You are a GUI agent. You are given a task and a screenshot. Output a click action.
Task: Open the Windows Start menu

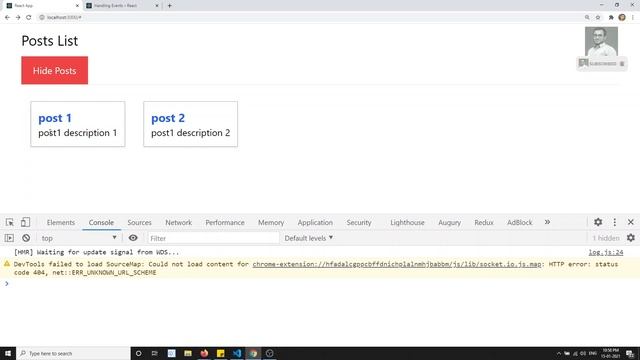(8, 353)
